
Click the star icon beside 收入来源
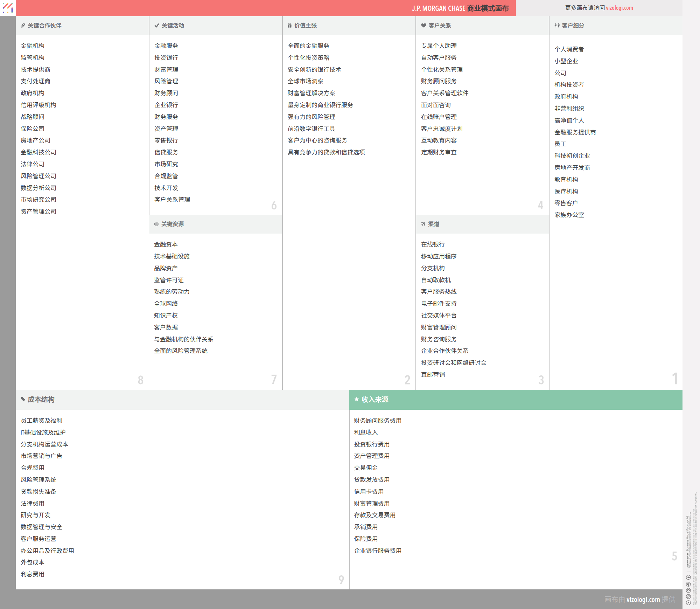tap(356, 399)
